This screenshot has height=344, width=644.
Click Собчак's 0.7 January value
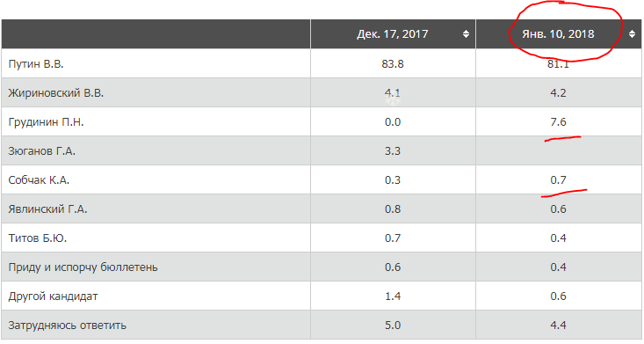[558, 180]
